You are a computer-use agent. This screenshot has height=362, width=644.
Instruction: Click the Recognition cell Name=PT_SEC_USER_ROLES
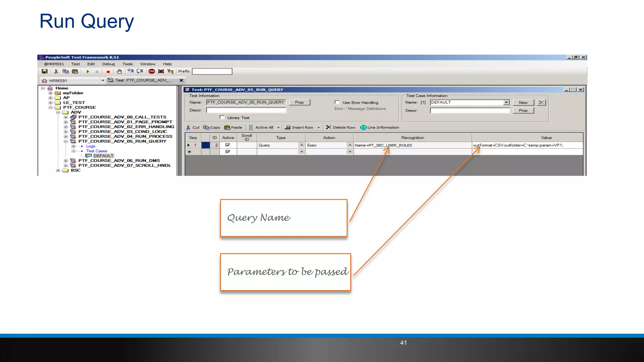point(413,145)
